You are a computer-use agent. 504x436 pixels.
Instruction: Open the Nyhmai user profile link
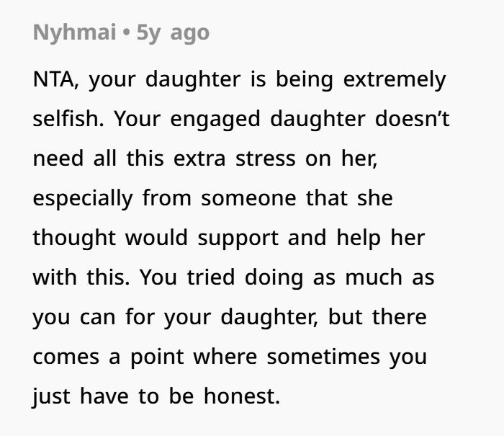click(x=73, y=33)
